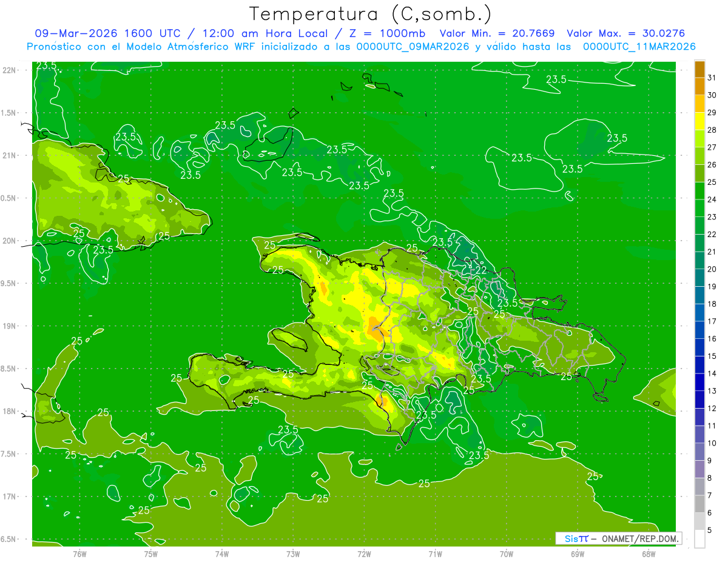This screenshot has width=728, height=562.
Task: Click the "22" contour label over northeastern Hispaniola
Action: 481,270
